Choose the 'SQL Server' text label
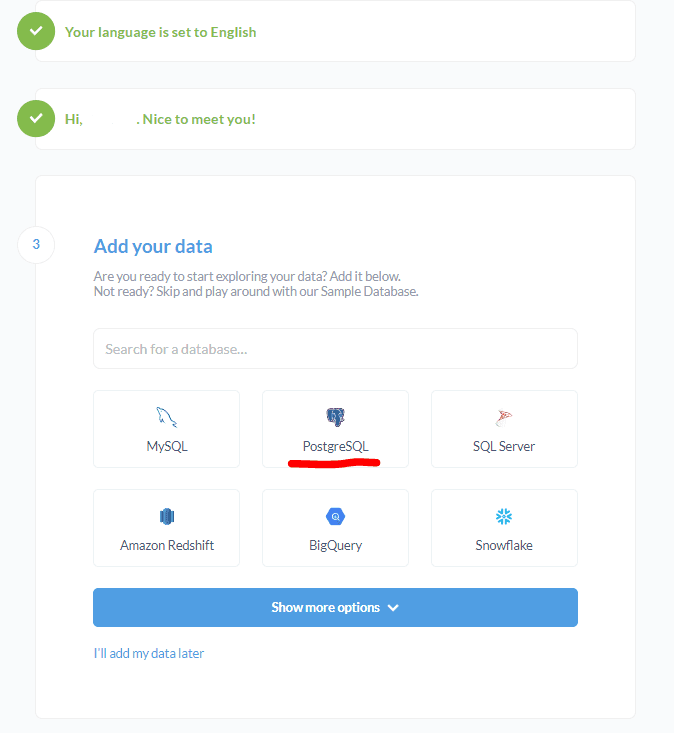The width and height of the screenshot is (674, 733). 504,446
